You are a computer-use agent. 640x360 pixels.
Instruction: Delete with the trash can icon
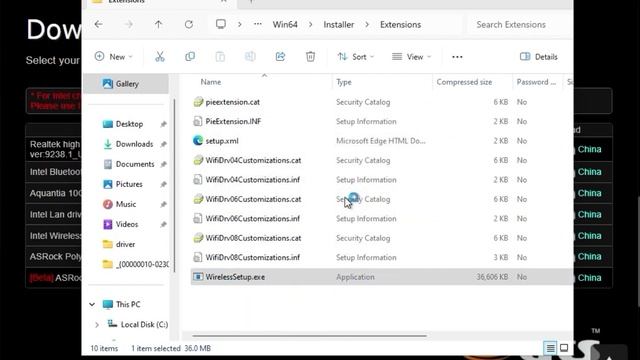[x=310, y=57]
